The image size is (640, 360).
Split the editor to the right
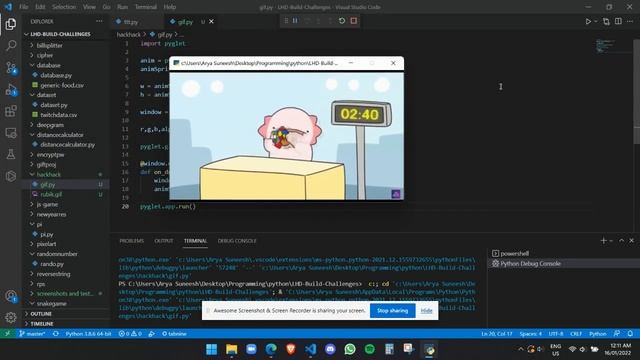[x=618, y=21]
